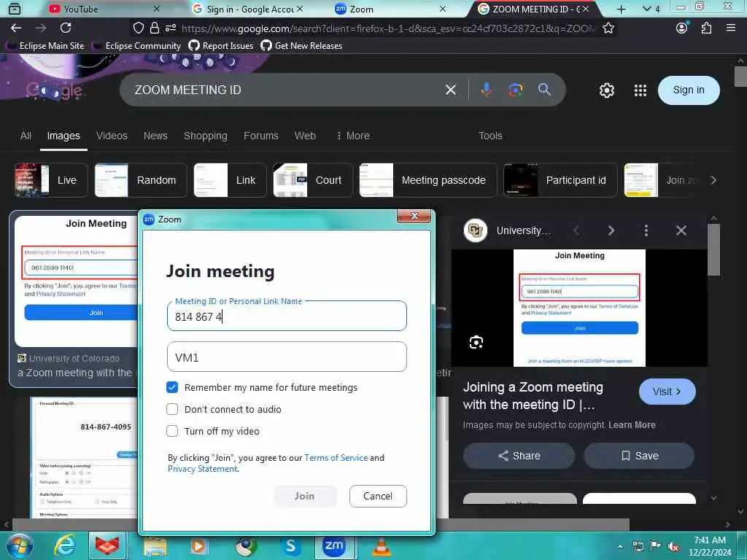The height and width of the screenshot is (560, 747).
Task: Select the News results tab
Action: [x=155, y=136]
